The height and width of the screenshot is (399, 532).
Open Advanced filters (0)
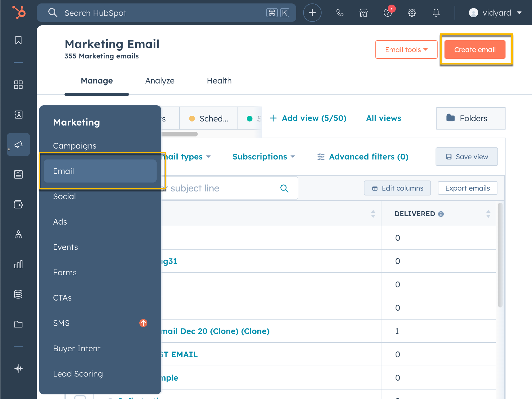point(363,157)
